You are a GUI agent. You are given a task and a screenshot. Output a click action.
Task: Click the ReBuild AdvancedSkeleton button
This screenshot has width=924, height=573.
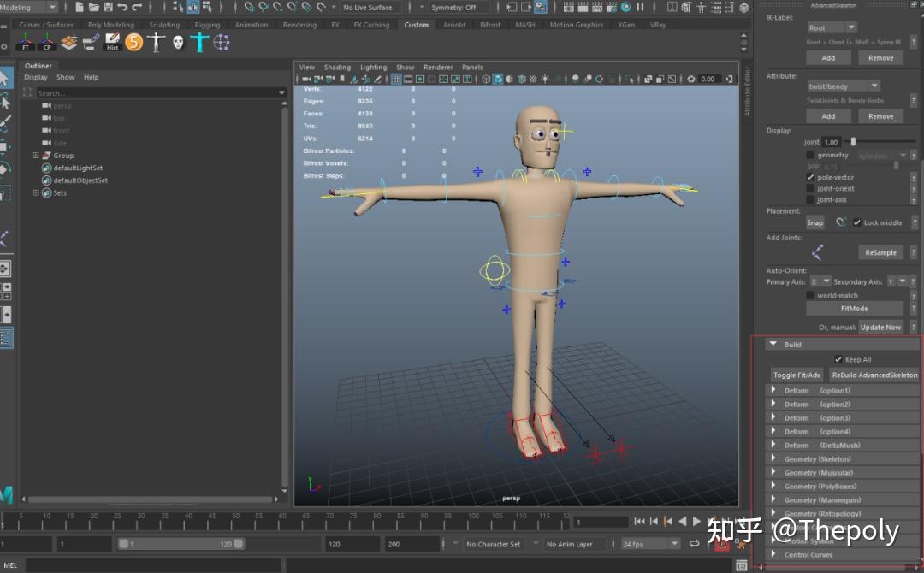click(x=874, y=375)
